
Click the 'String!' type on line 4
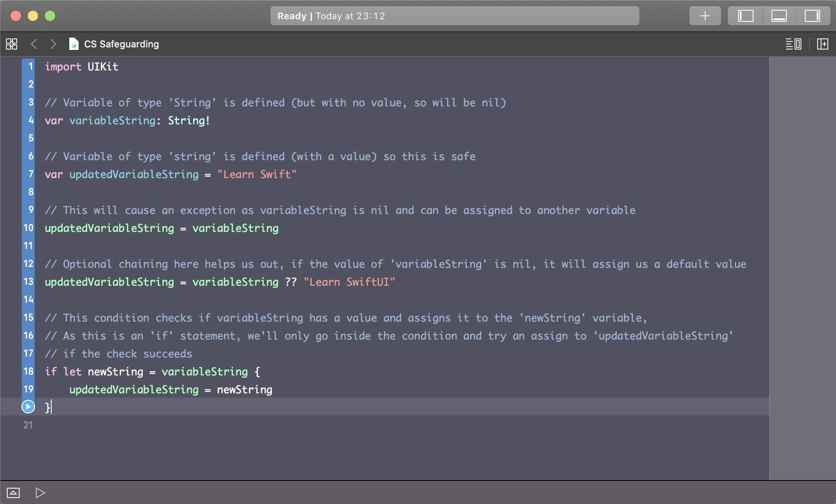click(x=189, y=121)
